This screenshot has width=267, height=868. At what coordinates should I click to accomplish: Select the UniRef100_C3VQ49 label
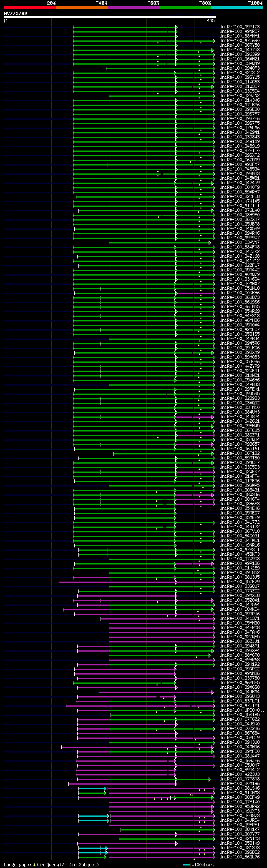coord(239,63)
